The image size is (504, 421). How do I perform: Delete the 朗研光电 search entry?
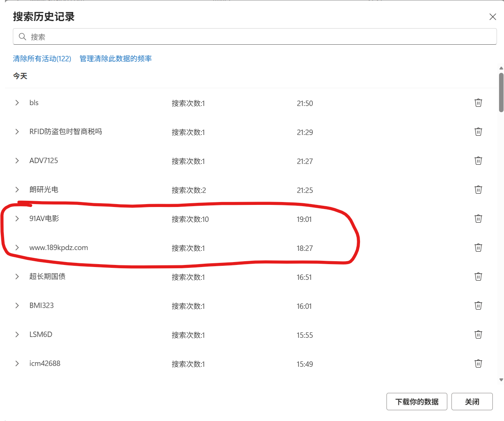(478, 190)
